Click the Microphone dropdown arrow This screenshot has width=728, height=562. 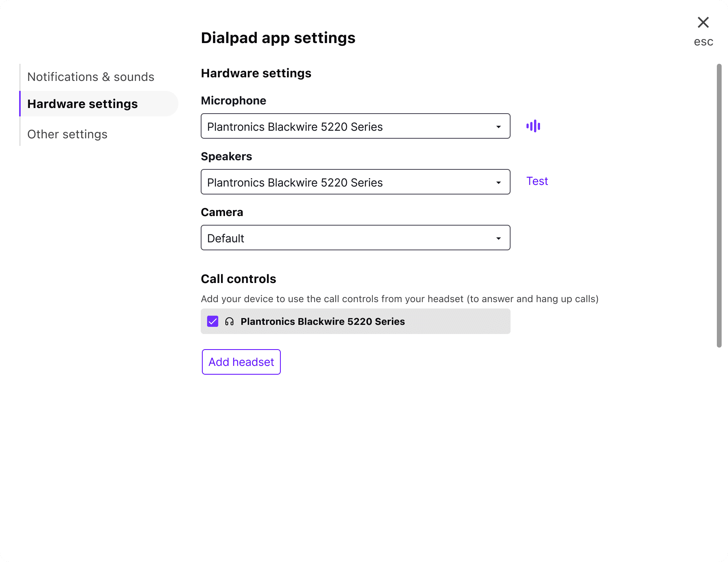[498, 127]
